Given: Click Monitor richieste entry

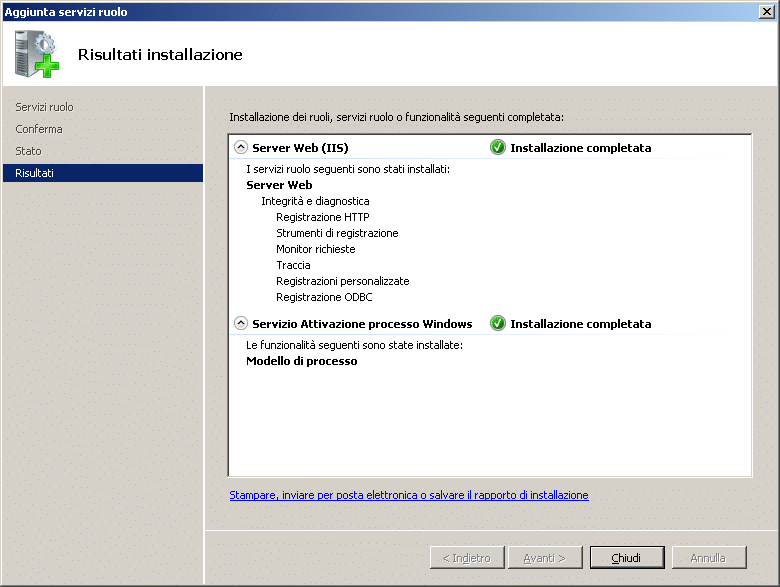Looking at the screenshot, I should (x=316, y=249).
